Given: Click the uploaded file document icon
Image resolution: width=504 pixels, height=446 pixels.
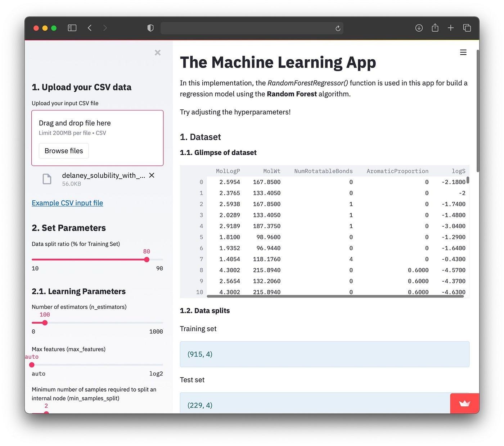Looking at the screenshot, I should pyautogui.click(x=47, y=179).
